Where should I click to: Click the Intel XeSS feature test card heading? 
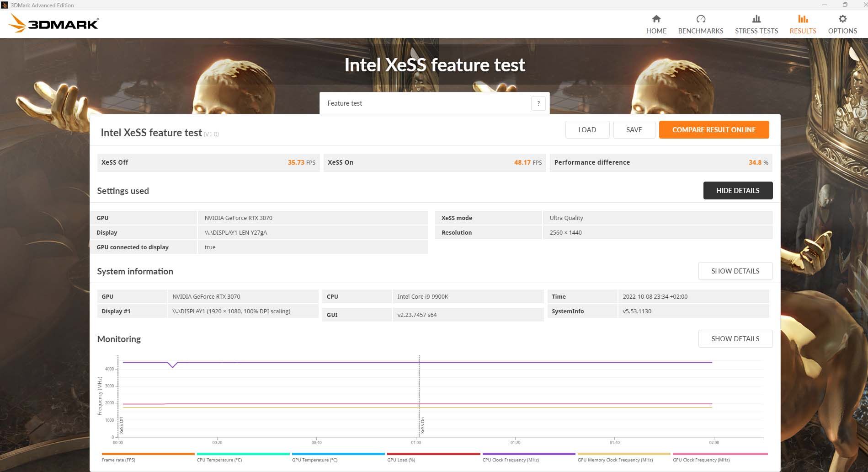(x=151, y=133)
